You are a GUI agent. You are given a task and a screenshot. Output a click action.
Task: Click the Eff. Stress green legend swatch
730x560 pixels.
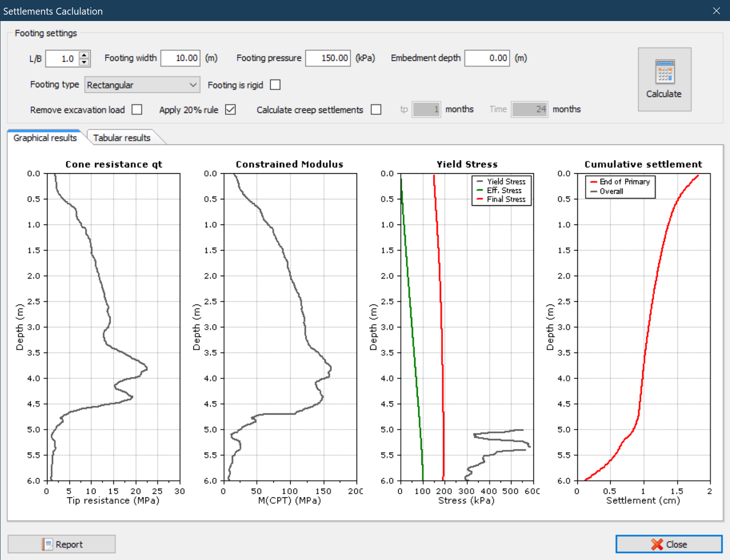480,190
